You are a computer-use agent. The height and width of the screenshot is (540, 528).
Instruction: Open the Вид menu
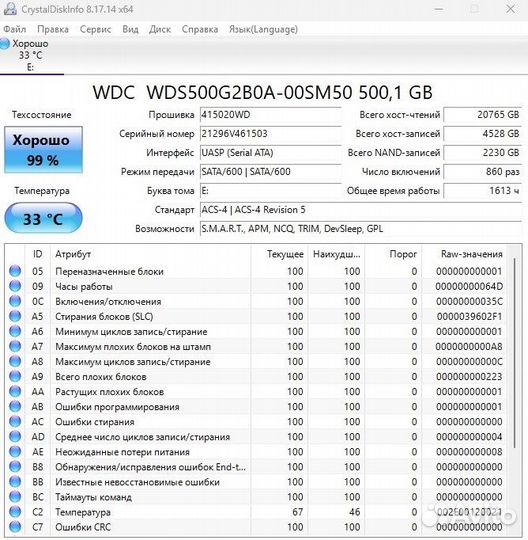130,29
